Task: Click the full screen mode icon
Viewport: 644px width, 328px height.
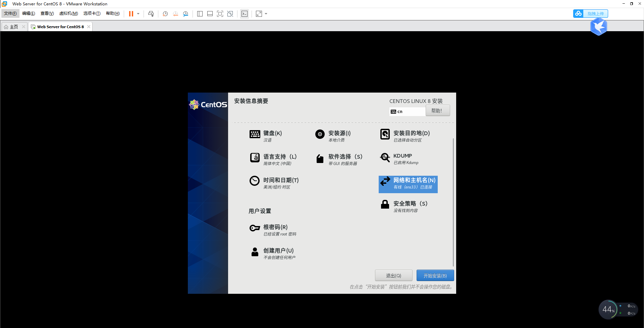Action: [220, 14]
